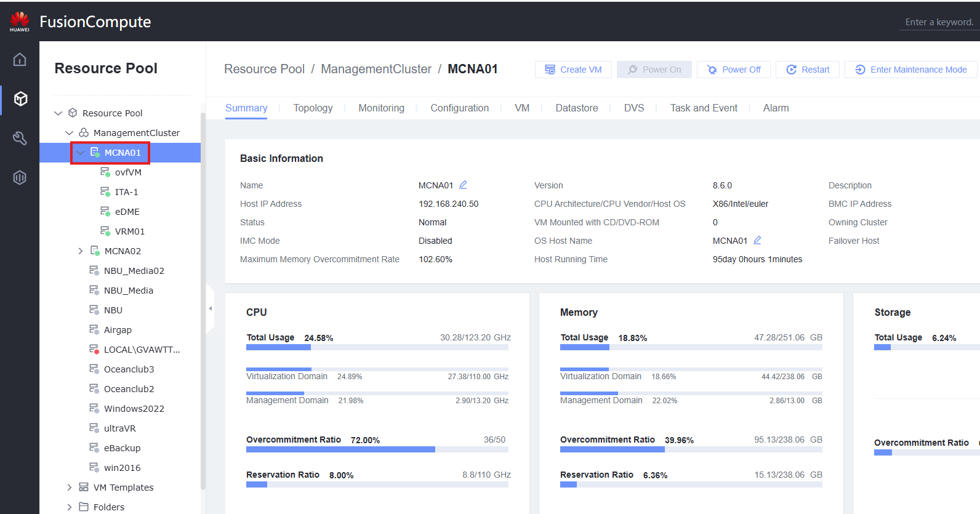Click the Create VM button

click(x=573, y=70)
